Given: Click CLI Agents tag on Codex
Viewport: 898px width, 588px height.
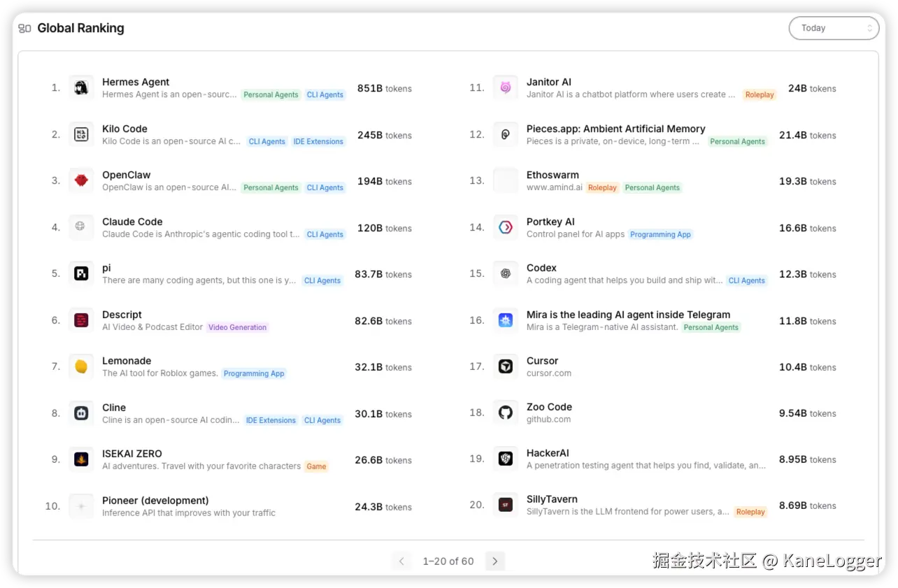Looking at the screenshot, I should [x=747, y=280].
